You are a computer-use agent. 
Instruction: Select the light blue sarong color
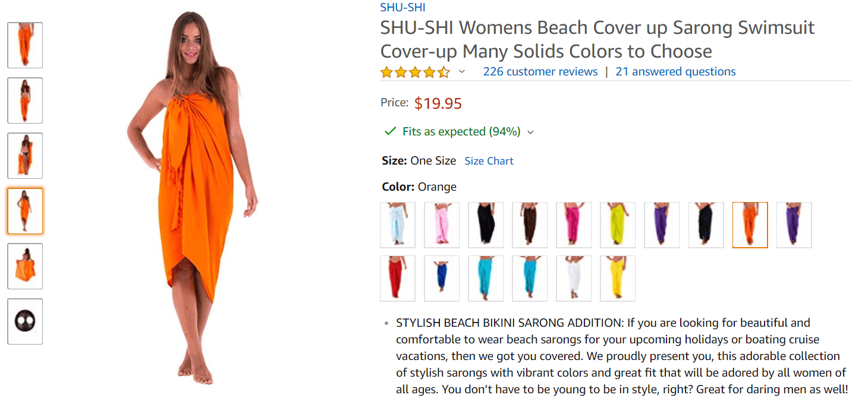(398, 225)
